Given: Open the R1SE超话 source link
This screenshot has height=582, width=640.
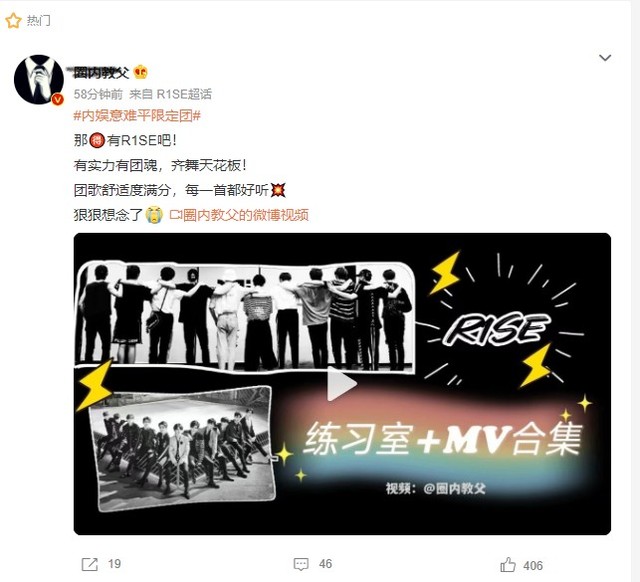Looking at the screenshot, I should (x=184, y=94).
